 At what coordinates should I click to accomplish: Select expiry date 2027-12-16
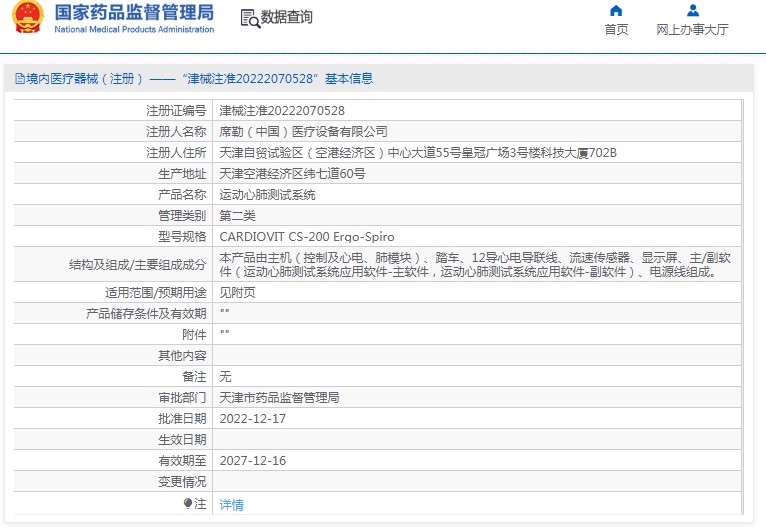coord(253,461)
